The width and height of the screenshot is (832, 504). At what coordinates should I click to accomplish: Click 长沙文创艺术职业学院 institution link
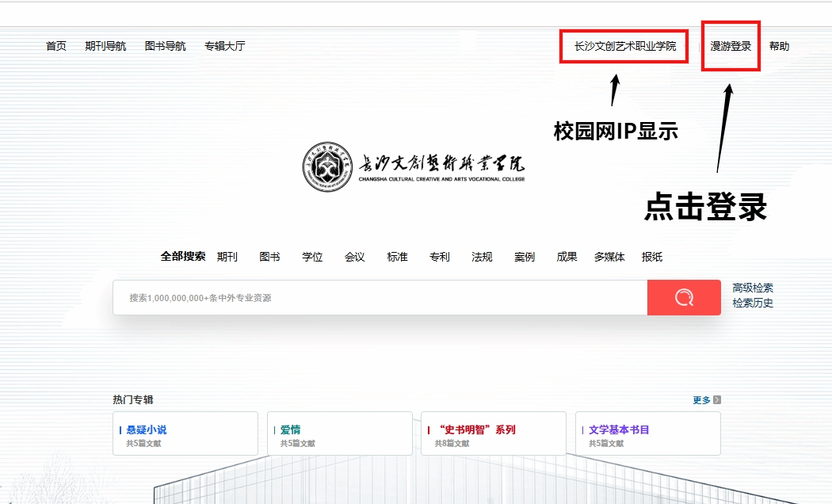[x=625, y=46]
